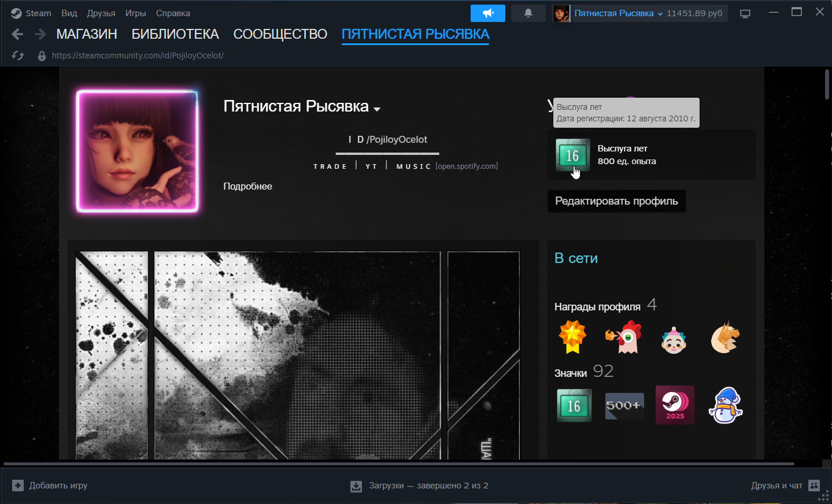Open the account dropdown Пятнистая Рысявка
Image resolution: width=832 pixels, height=504 pixels.
pyautogui.click(x=618, y=13)
